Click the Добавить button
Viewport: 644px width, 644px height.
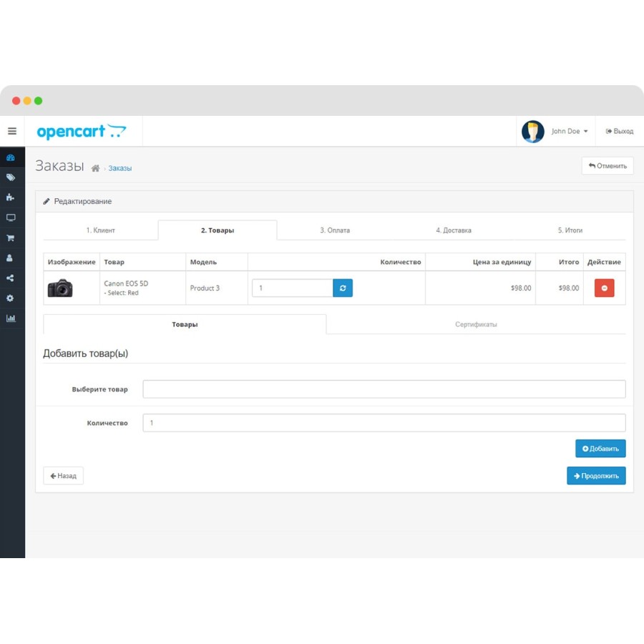click(600, 449)
